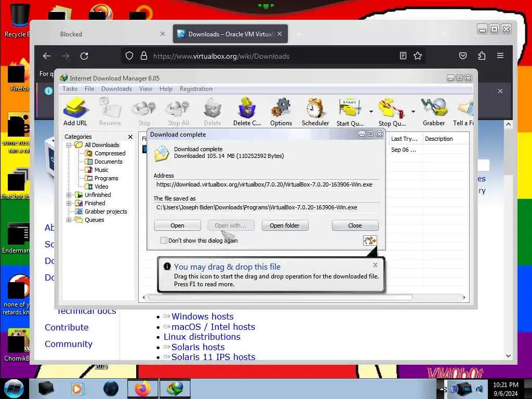This screenshot has width=532, height=399.
Task: Open IDM Options gear icon
Action: tap(281, 112)
